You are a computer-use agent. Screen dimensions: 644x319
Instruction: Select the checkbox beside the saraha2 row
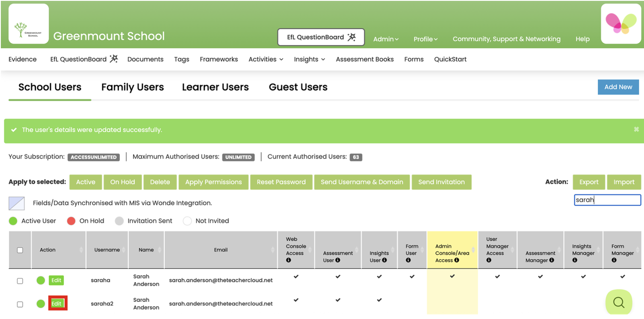pyautogui.click(x=20, y=304)
